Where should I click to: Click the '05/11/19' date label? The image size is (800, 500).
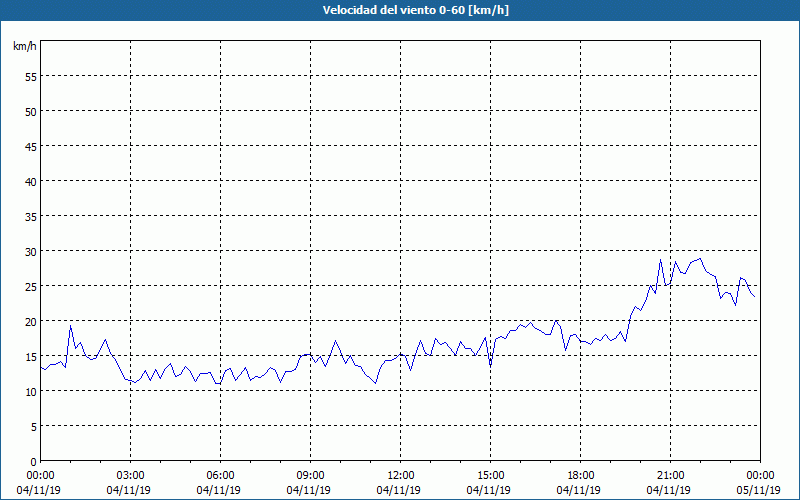pyautogui.click(x=758, y=490)
